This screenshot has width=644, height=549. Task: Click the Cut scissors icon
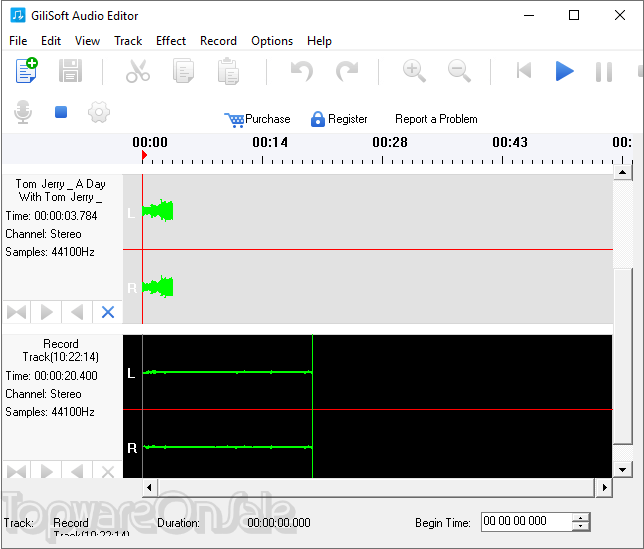[x=138, y=71]
